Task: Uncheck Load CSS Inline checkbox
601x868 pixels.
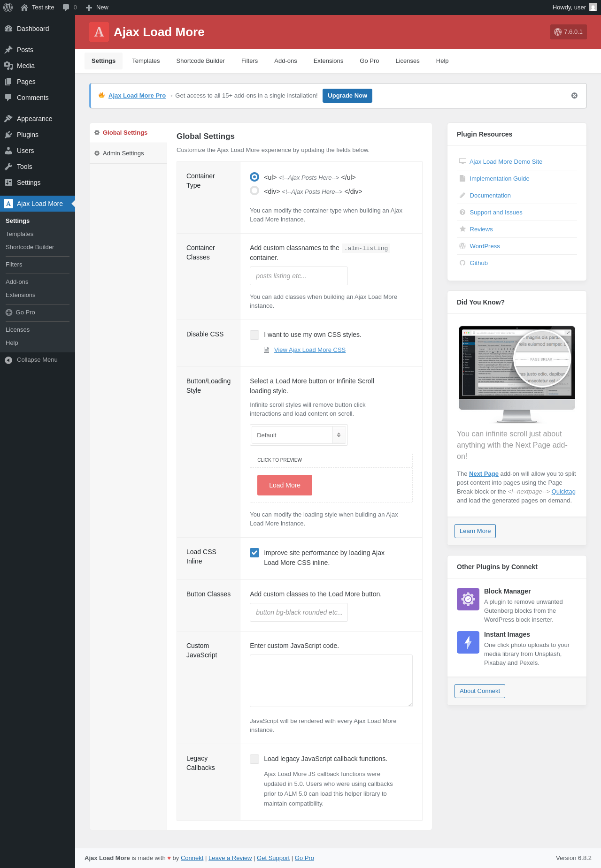Action: pyautogui.click(x=254, y=553)
